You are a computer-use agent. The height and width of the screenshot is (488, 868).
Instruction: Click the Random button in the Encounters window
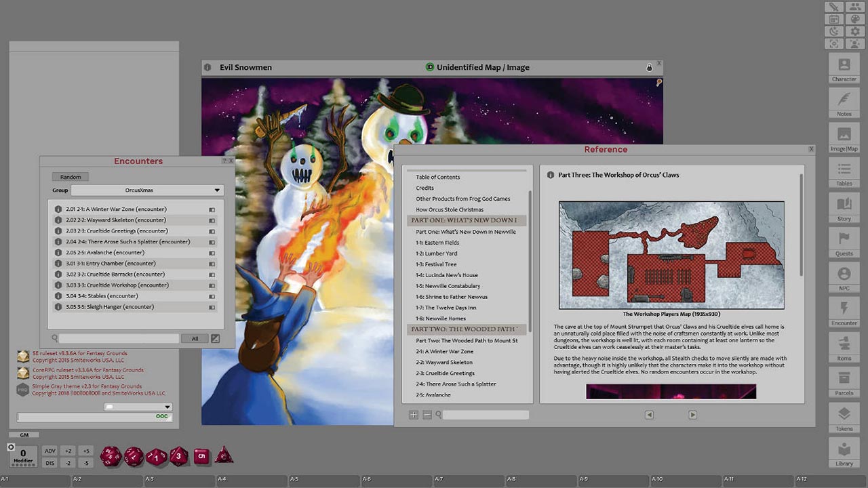[x=70, y=176]
